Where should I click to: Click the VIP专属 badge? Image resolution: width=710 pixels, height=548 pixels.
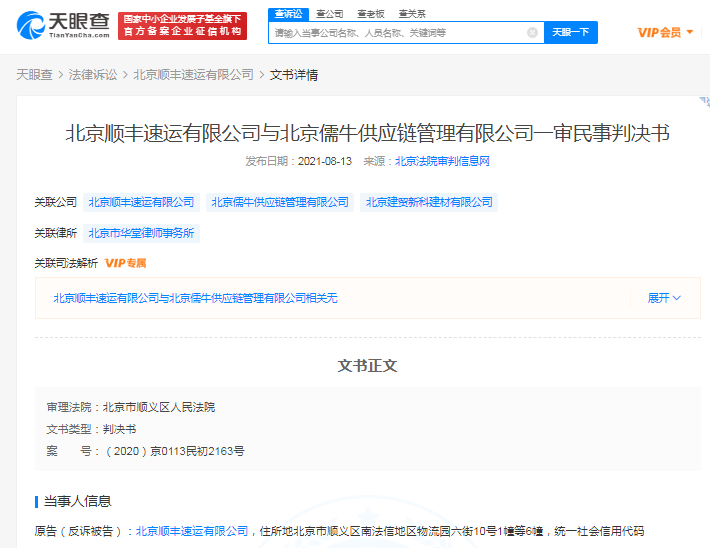pos(125,263)
